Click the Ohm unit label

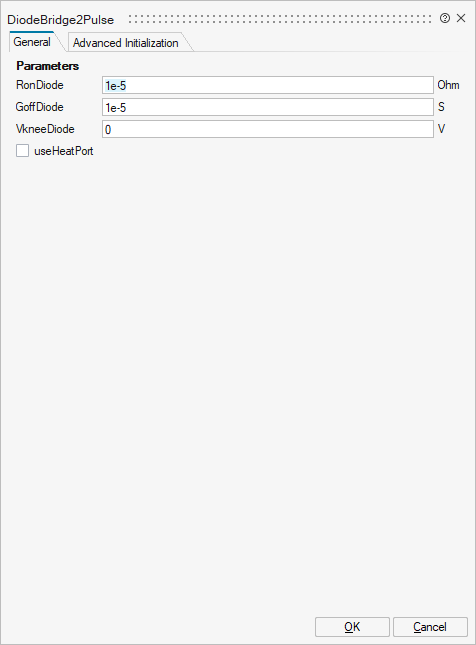coord(448,85)
